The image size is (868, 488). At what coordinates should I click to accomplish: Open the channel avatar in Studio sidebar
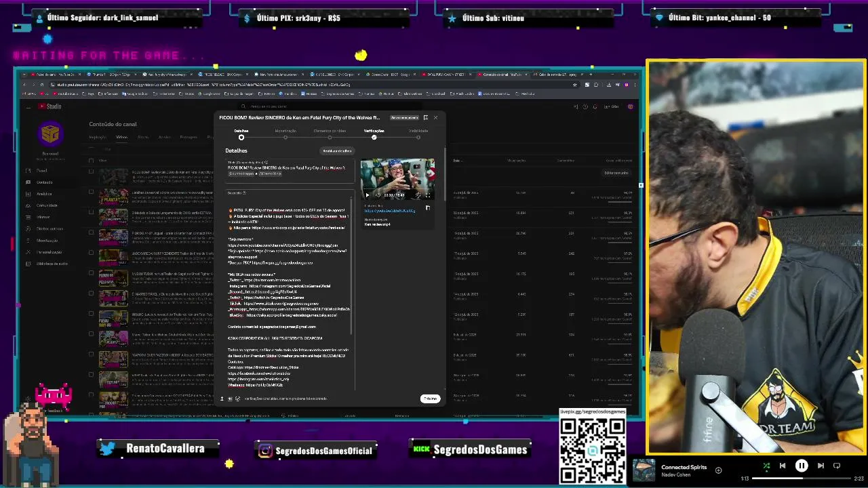(50, 134)
